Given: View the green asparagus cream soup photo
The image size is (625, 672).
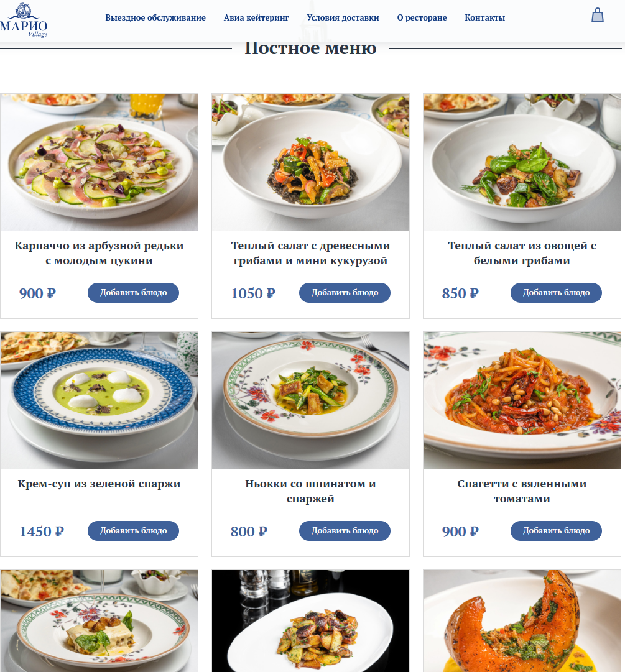Looking at the screenshot, I should (x=99, y=400).
